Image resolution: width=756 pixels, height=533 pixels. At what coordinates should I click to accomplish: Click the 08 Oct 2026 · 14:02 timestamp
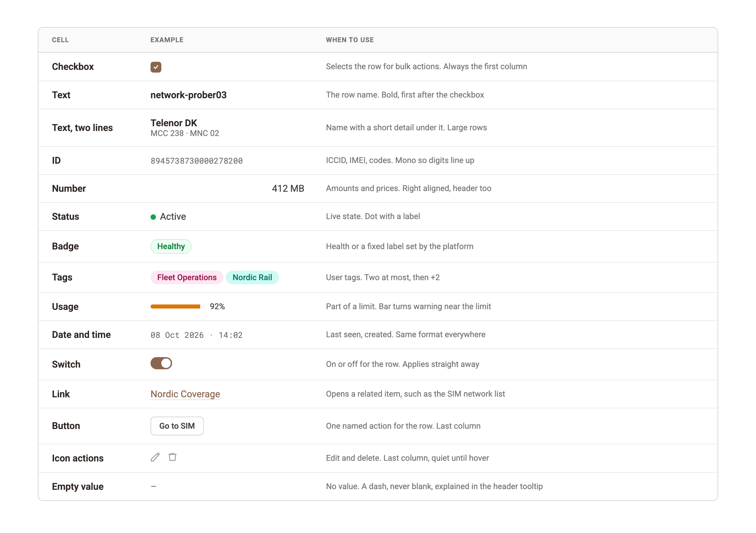point(197,335)
